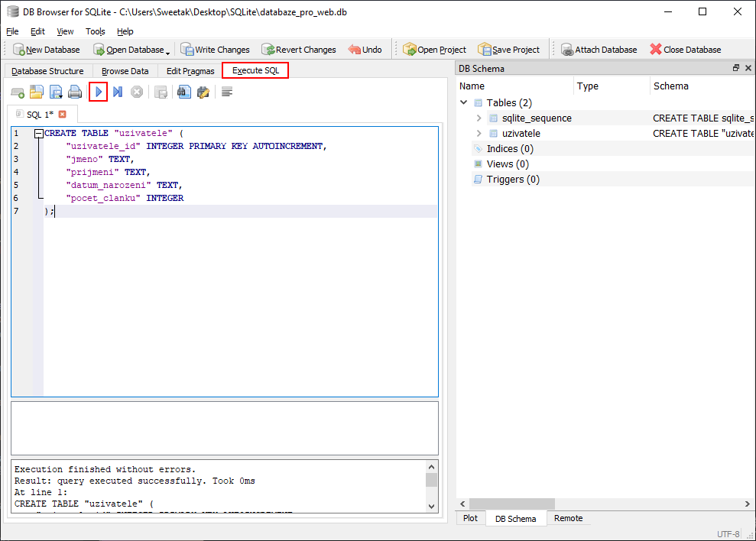Click DB Schema scroll left arrow
The height and width of the screenshot is (541, 756).
pos(462,504)
